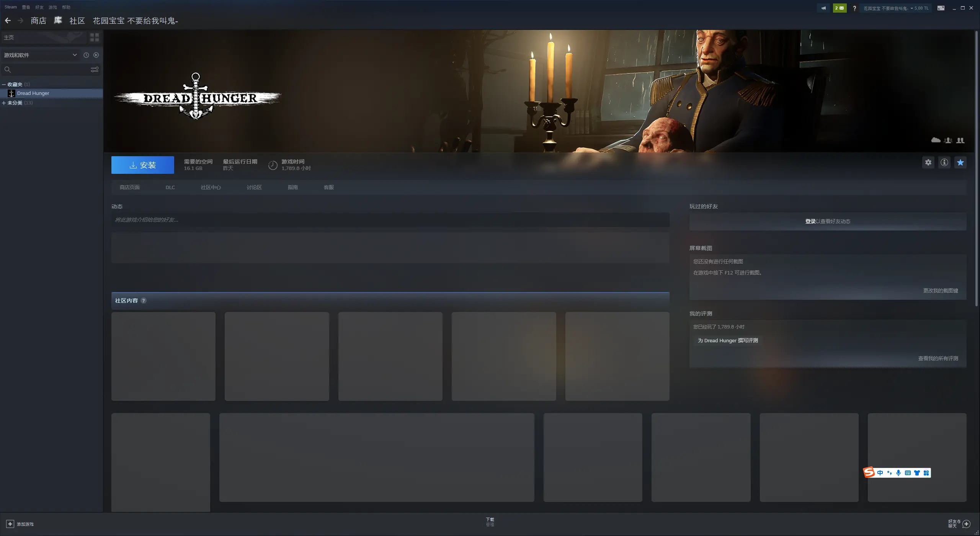Click the activity post input field

pyautogui.click(x=390, y=220)
